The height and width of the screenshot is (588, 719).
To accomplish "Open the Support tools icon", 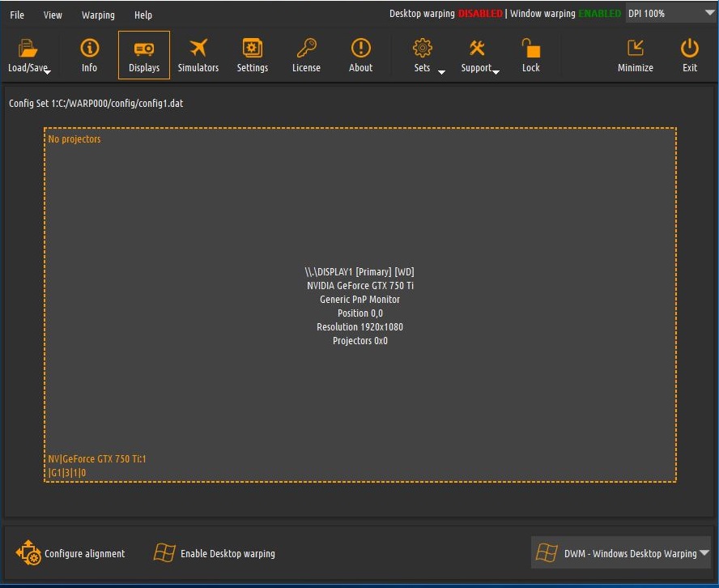I will click(477, 48).
